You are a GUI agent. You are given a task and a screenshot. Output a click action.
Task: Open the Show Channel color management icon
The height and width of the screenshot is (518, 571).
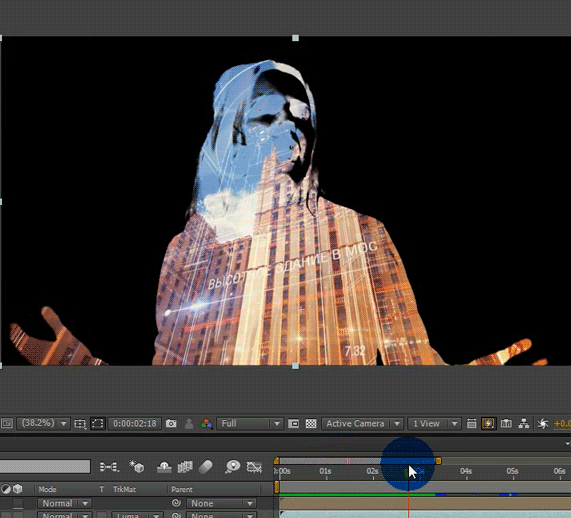click(206, 424)
